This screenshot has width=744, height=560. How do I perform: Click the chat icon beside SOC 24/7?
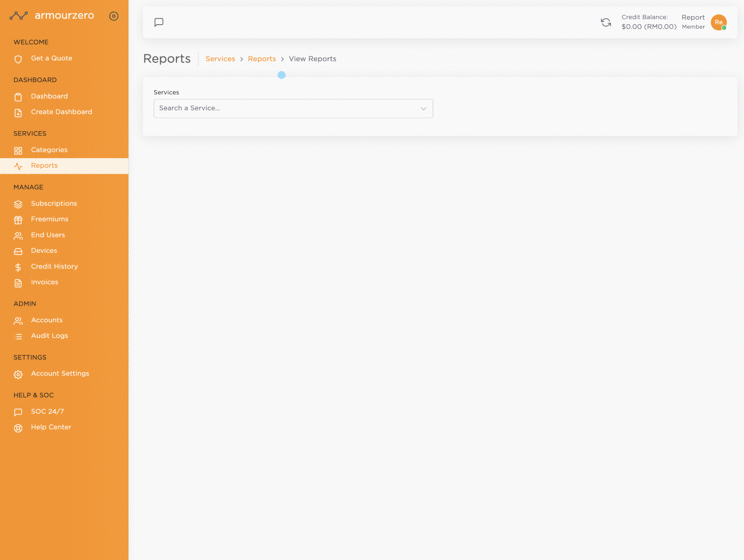pyautogui.click(x=18, y=412)
